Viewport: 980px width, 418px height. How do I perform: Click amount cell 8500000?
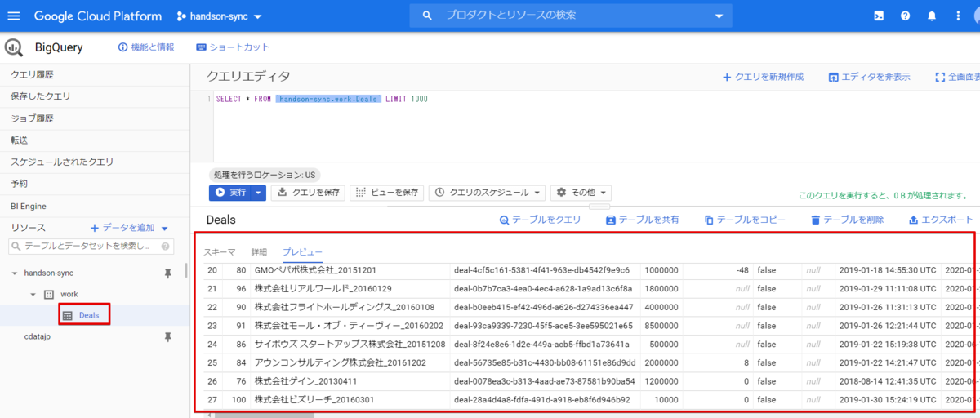coord(661,326)
